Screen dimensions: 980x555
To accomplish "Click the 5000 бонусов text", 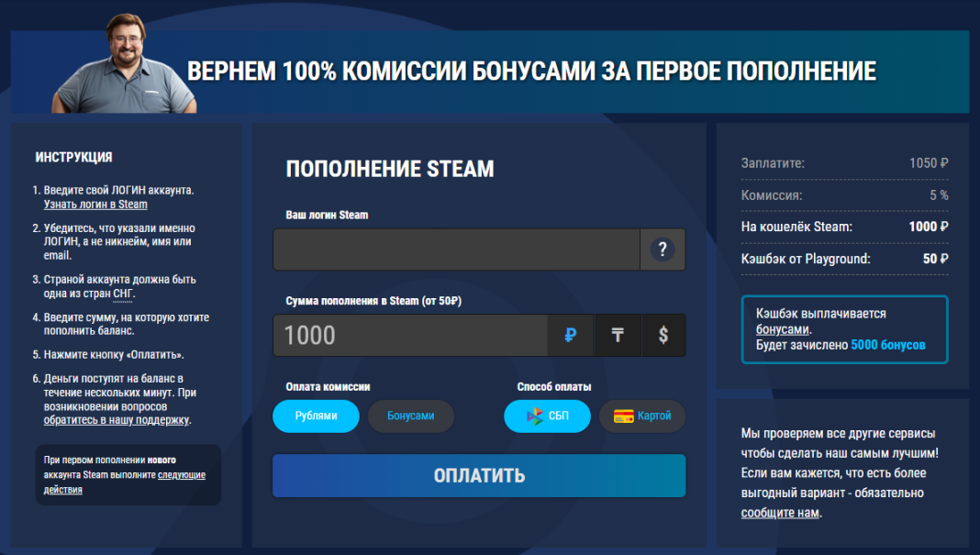I will (888, 345).
